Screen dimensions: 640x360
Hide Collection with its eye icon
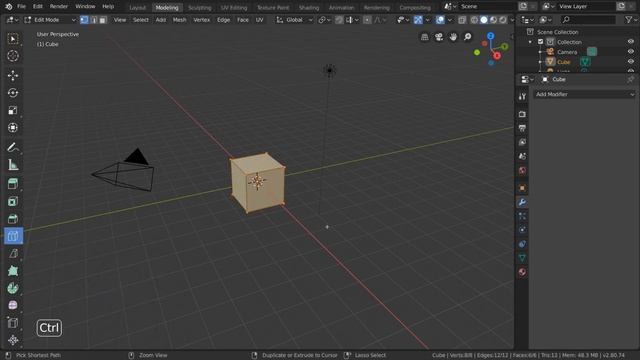click(x=631, y=42)
